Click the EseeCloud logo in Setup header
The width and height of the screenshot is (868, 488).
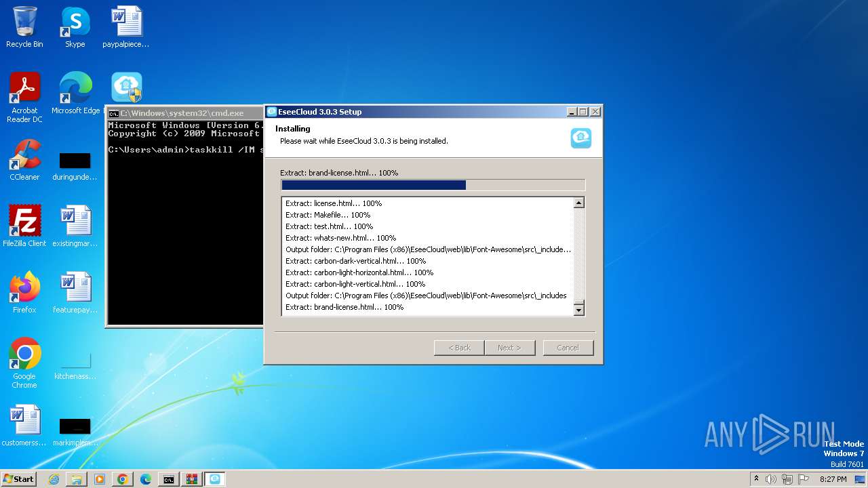(x=581, y=138)
